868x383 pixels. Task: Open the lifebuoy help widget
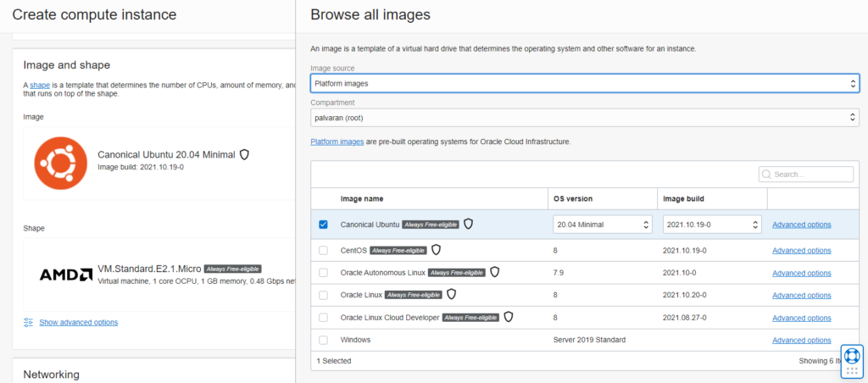pos(852,355)
